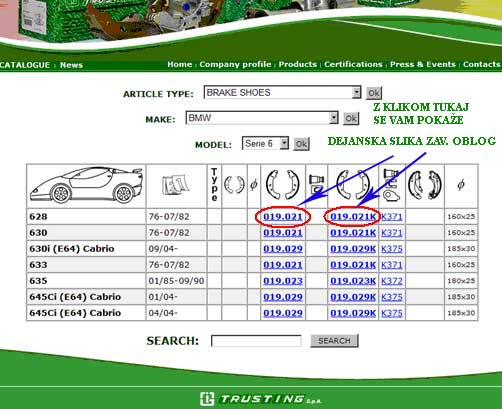Open 019.021K in the 630 row
502x409 pixels.
tap(353, 233)
